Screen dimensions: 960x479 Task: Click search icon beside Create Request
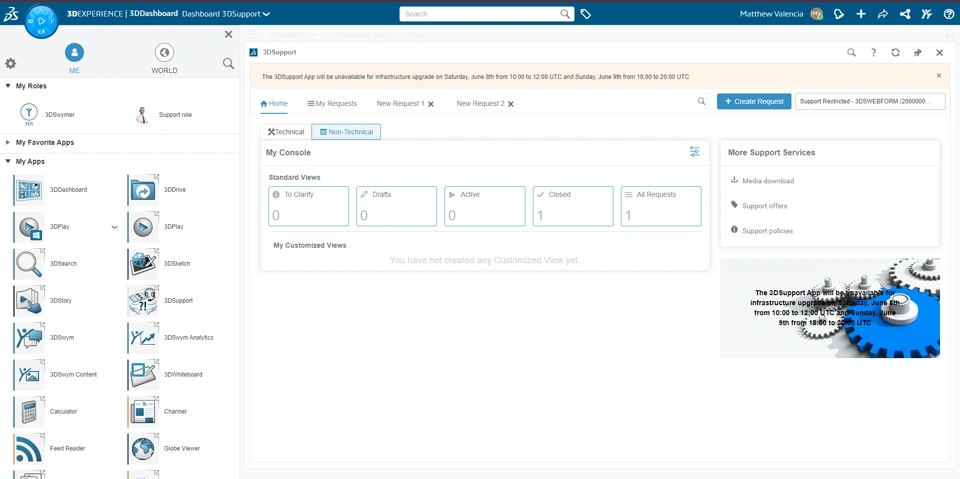tap(702, 101)
